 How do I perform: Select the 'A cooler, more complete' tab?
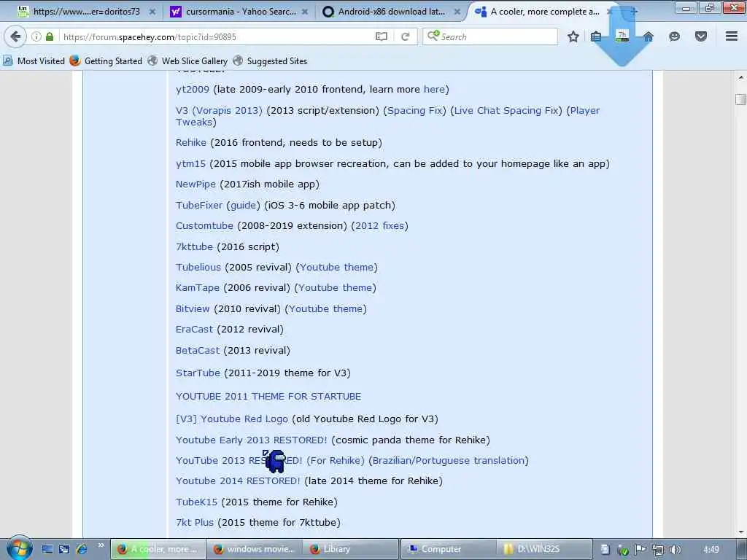click(544, 12)
